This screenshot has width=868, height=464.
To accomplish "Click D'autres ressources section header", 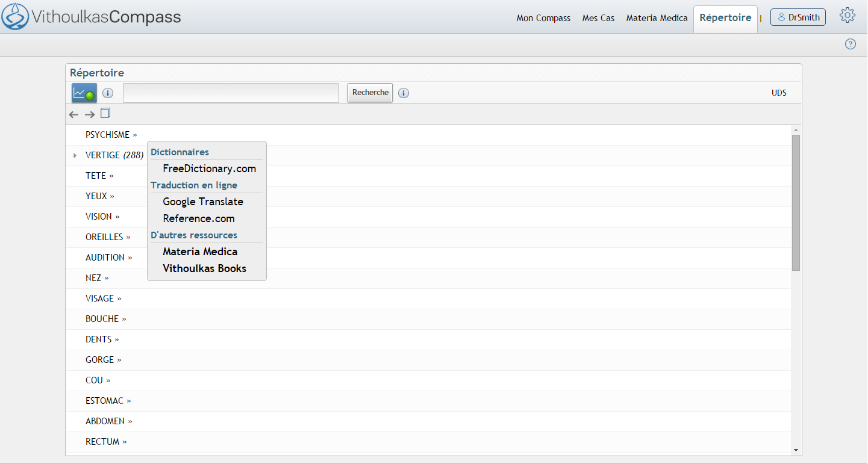I will coord(194,235).
